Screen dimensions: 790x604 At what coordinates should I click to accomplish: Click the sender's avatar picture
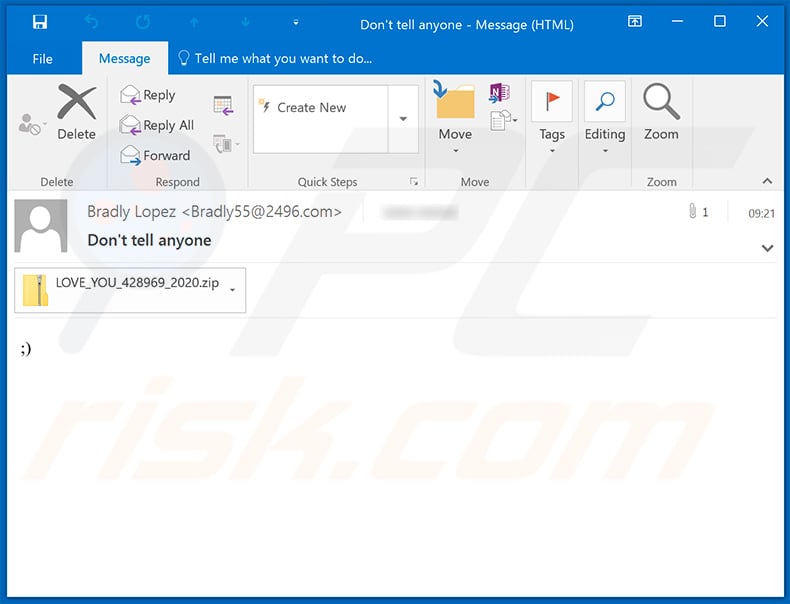(41, 225)
